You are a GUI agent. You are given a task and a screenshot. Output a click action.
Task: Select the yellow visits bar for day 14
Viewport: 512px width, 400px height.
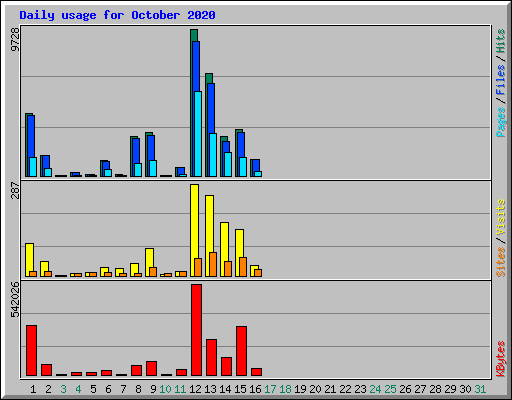[x=225, y=249]
